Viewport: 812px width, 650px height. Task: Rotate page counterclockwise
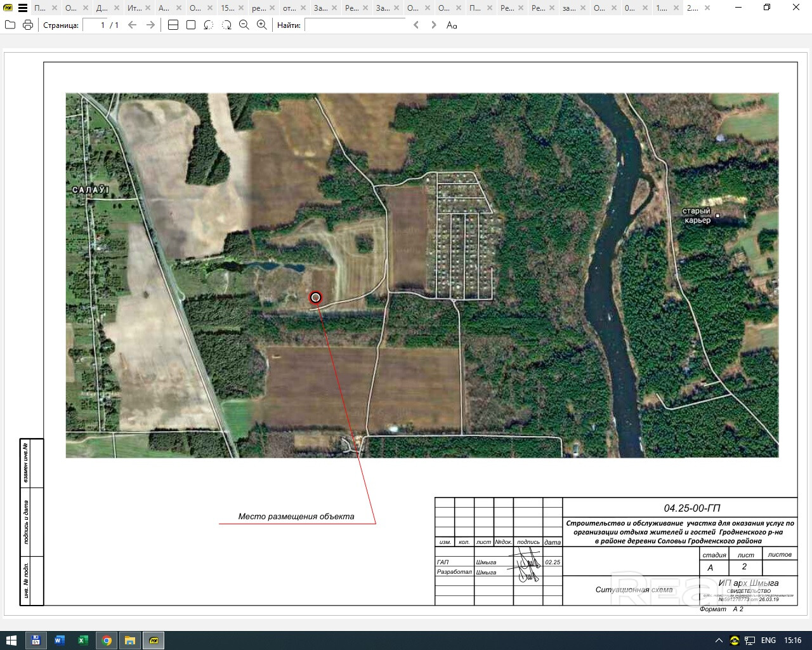(209, 25)
